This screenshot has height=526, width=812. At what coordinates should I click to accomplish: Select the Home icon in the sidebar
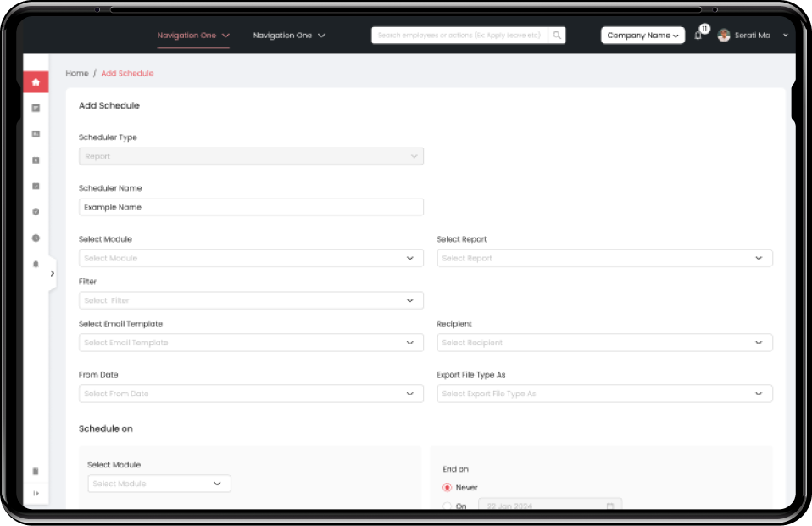(36, 81)
